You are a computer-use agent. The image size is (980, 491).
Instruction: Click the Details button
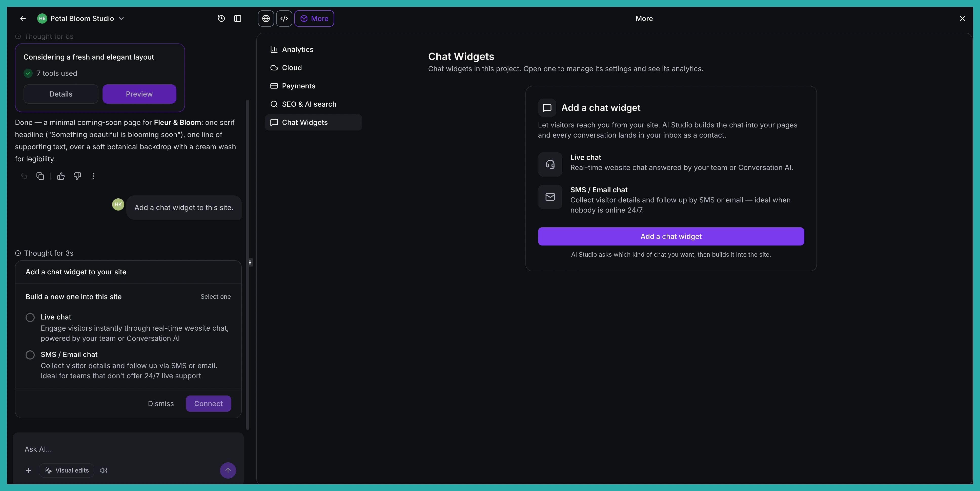point(61,94)
